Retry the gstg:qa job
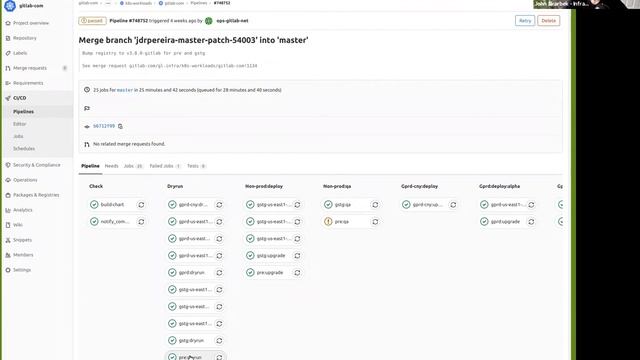This screenshot has height=360, width=640. pyautogui.click(x=375, y=204)
